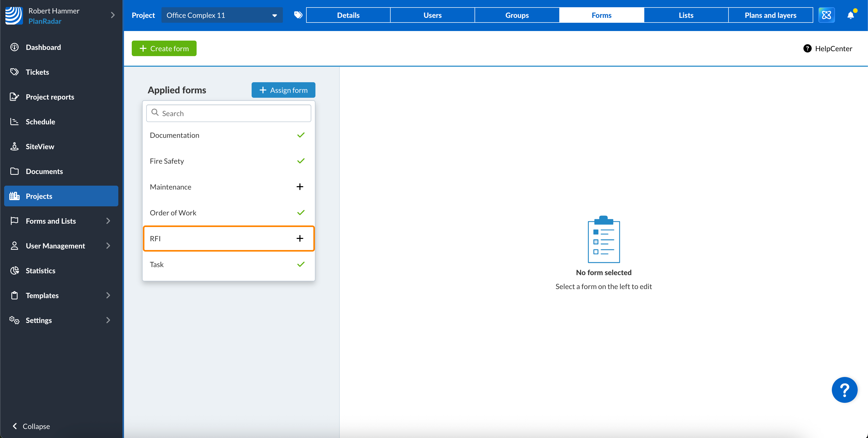
Task: Click the notification bell icon
Action: [850, 15]
